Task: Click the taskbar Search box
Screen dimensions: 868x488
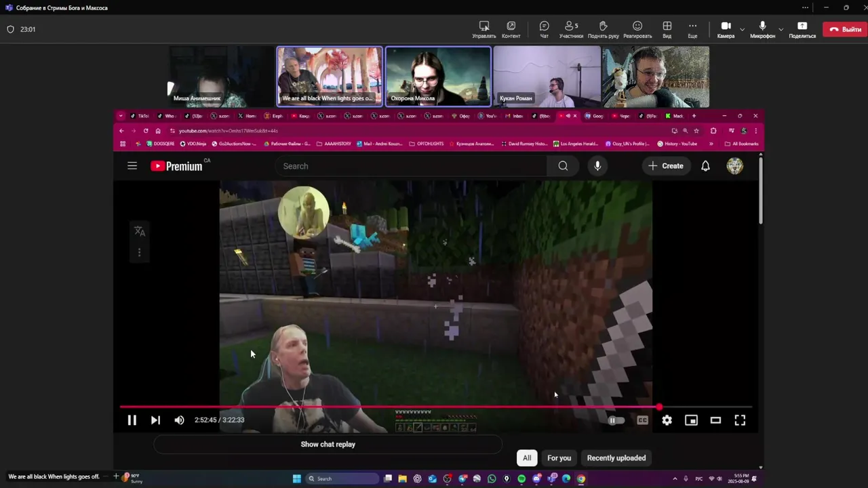Action: (x=342, y=479)
